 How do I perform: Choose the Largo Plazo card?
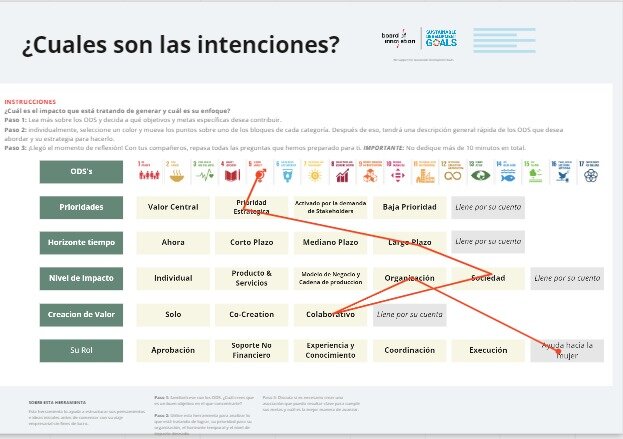click(x=409, y=242)
